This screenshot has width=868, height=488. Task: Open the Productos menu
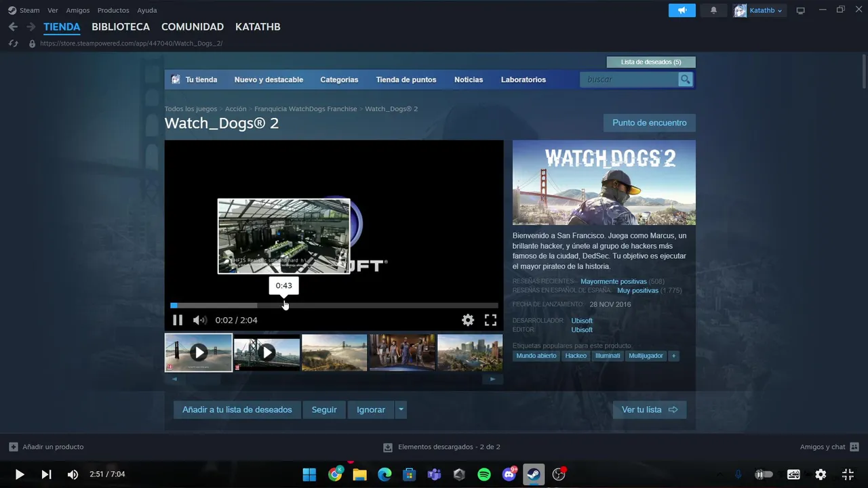(x=113, y=10)
